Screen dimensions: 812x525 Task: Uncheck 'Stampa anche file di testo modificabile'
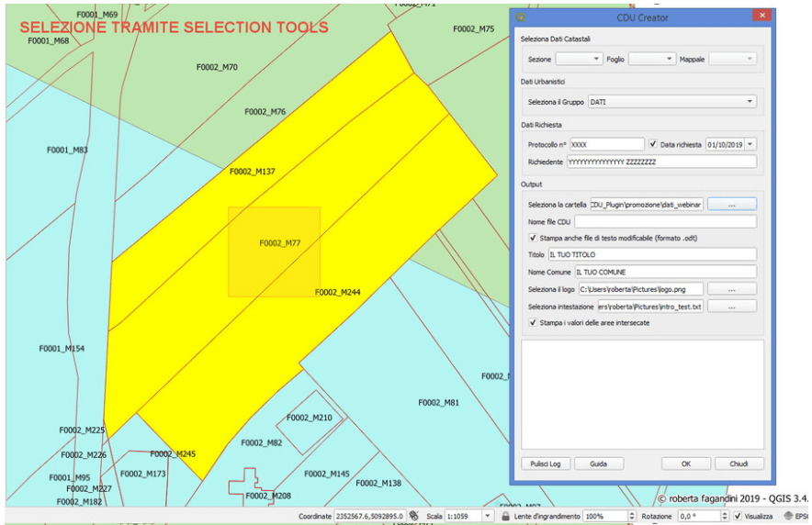point(533,238)
